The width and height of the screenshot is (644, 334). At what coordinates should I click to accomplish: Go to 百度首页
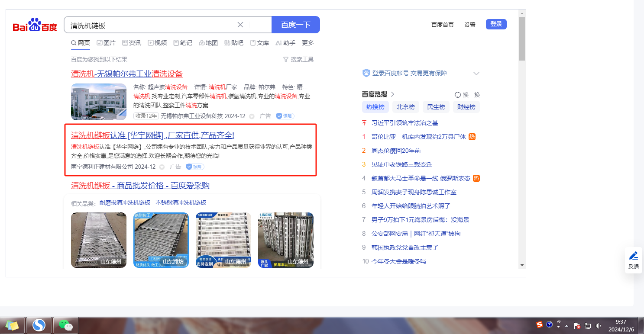tap(443, 25)
